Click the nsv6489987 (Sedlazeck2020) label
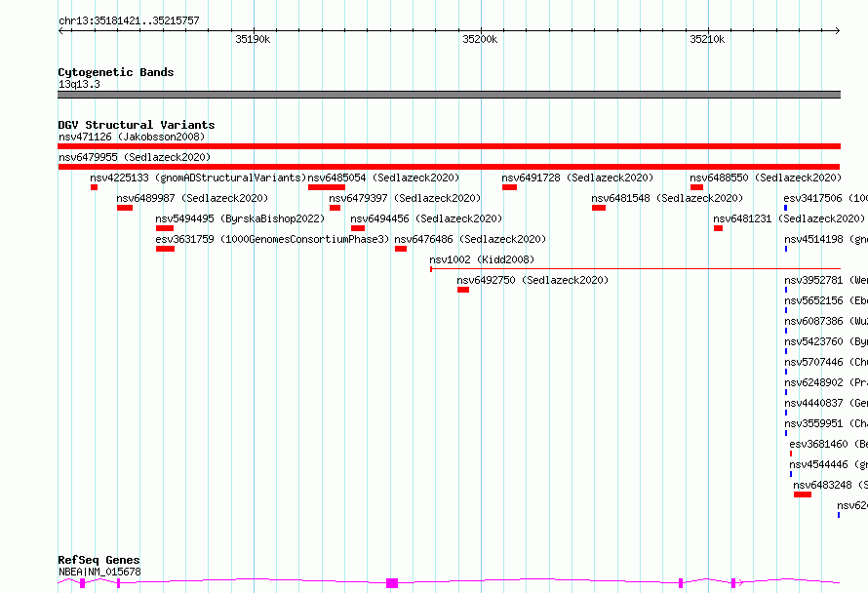Viewport: 868px width, 593px height. [192, 198]
